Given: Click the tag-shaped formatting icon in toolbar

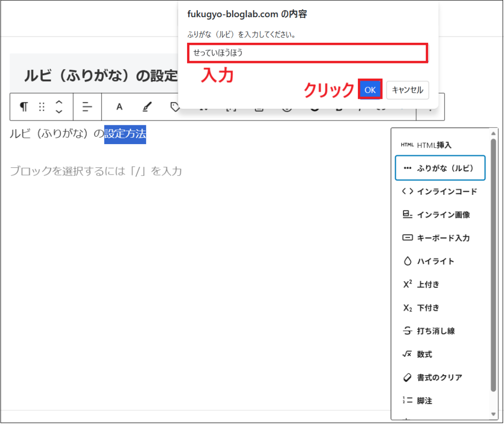Looking at the screenshot, I should (x=174, y=107).
